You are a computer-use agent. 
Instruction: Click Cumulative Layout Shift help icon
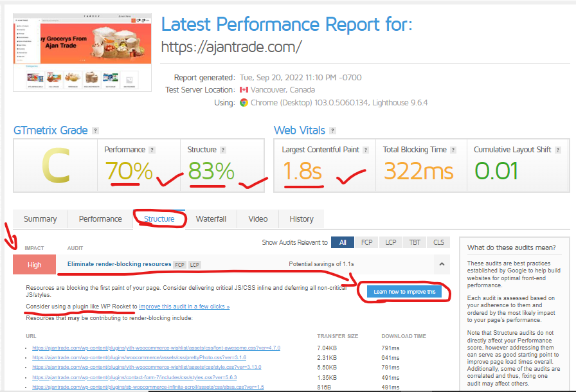click(557, 150)
